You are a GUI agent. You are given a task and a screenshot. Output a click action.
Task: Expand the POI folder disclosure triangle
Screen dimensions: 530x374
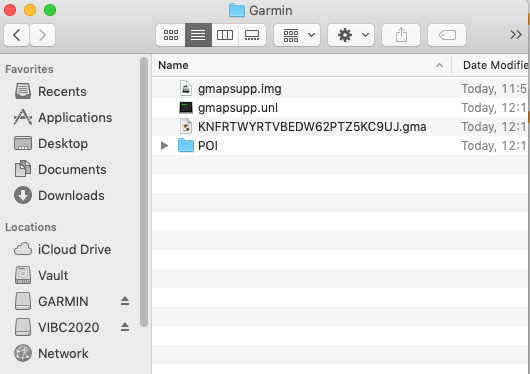(x=165, y=146)
